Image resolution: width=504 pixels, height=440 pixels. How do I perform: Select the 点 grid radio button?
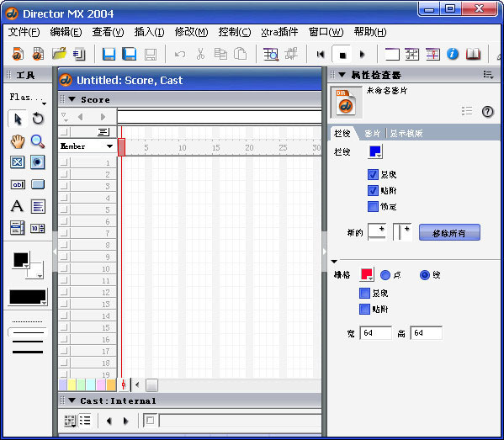(x=385, y=275)
